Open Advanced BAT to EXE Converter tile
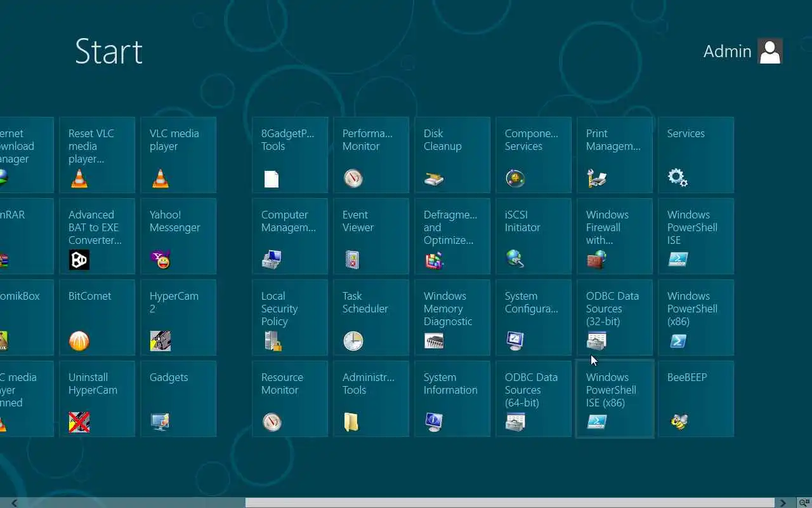Image resolution: width=812 pixels, height=508 pixels. (x=97, y=236)
